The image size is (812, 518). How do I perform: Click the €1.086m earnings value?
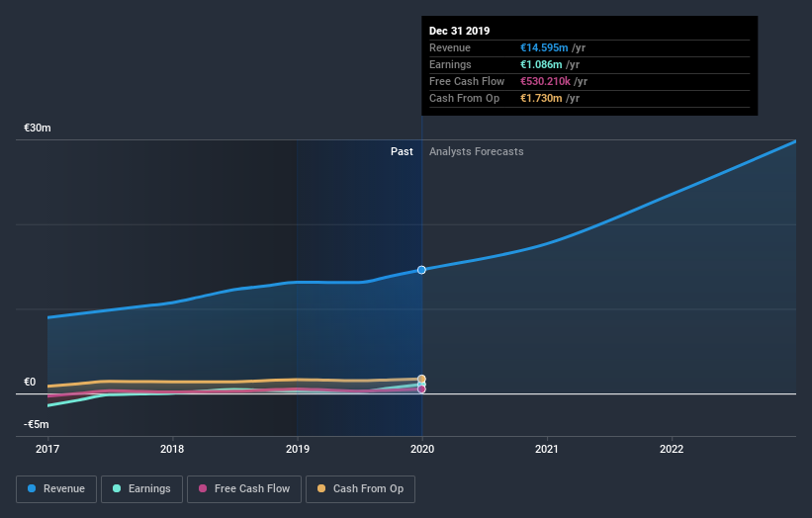[541, 64]
